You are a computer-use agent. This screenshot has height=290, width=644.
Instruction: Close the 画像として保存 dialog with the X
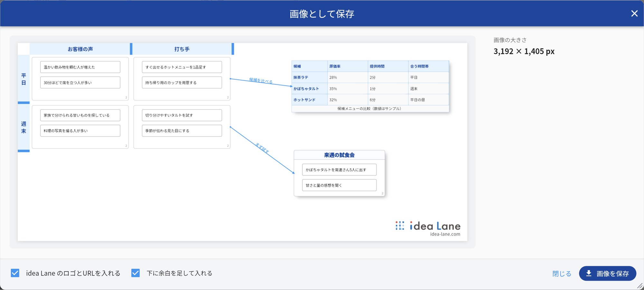point(634,14)
